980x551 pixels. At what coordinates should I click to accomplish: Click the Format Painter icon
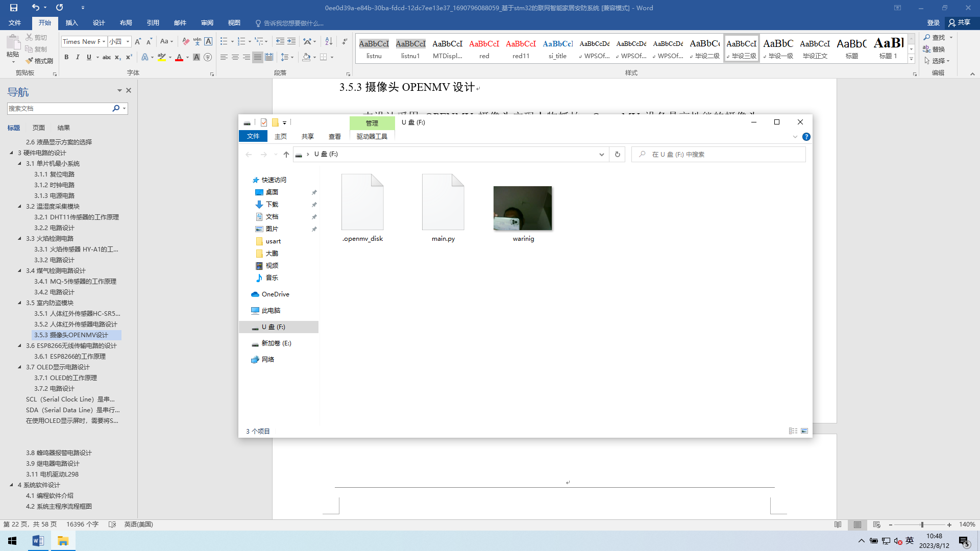click(39, 61)
